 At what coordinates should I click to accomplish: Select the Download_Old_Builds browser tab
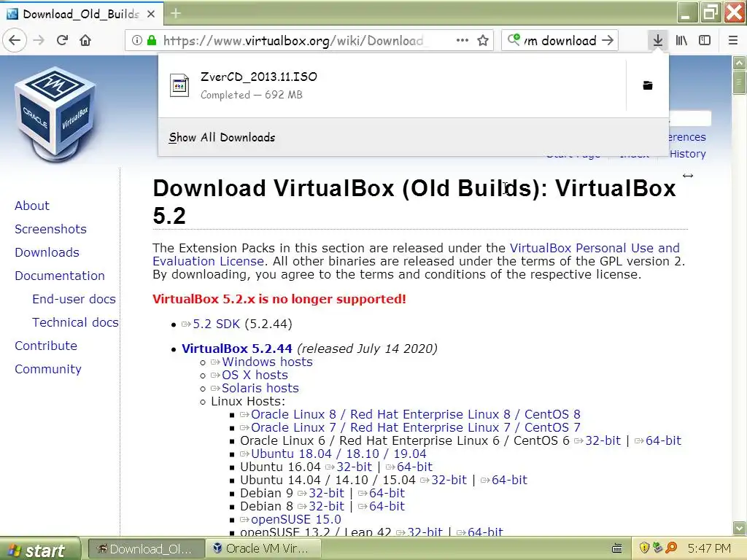pyautogui.click(x=81, y=14)
